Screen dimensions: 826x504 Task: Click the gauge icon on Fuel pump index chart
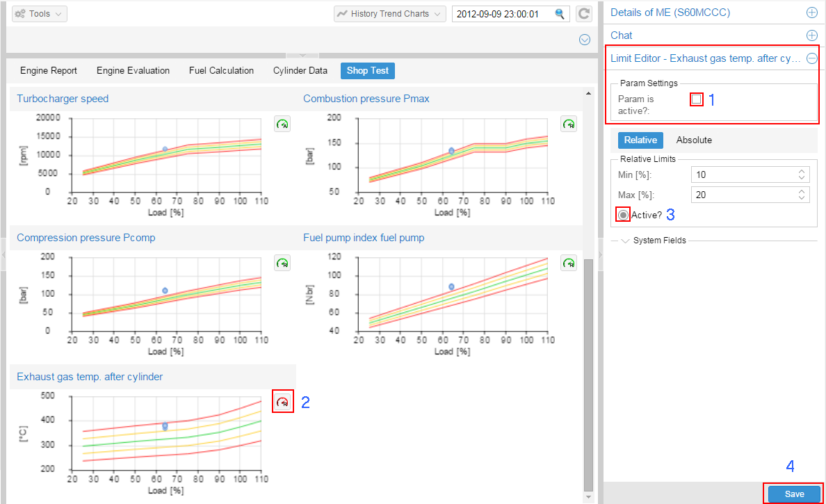click(x=568, y=263)
